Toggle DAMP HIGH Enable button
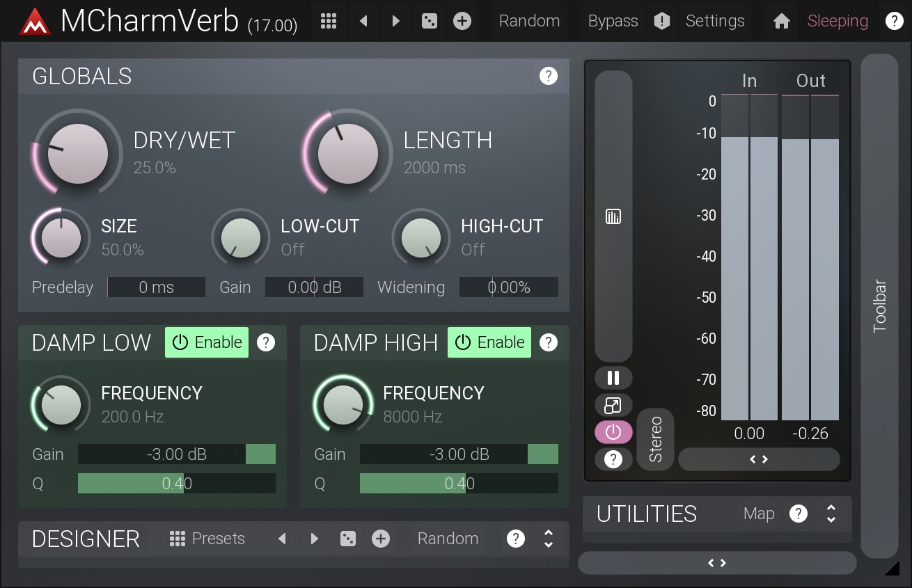Viewport: 912px width, 588px height. point(489,342)
